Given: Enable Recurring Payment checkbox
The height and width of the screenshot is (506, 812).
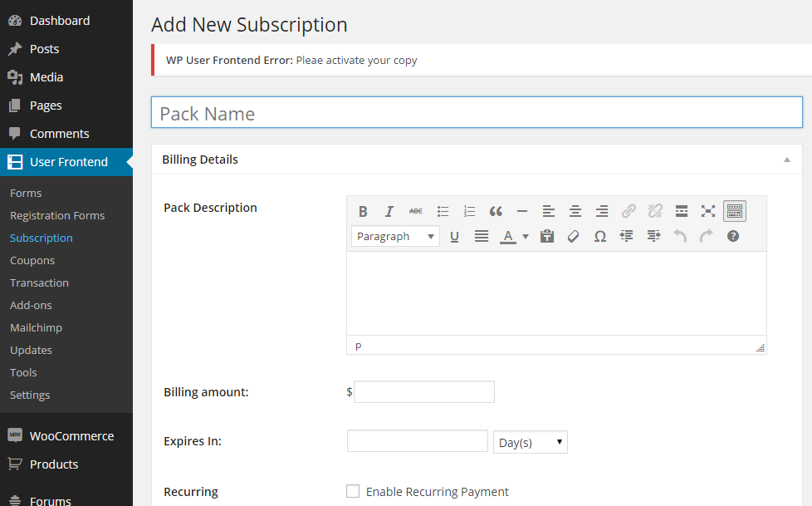Looking at the screenshot, I should click(x=353, y=491).
